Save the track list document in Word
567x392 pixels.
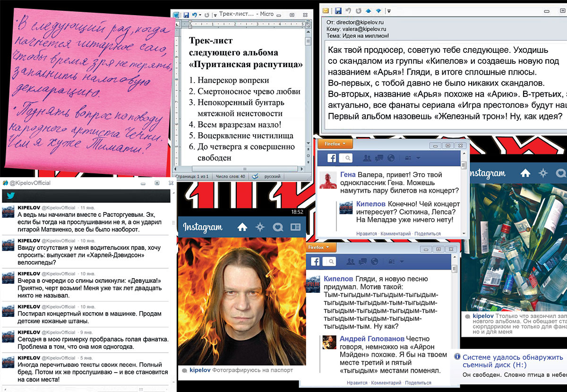(x=186, y=15)
